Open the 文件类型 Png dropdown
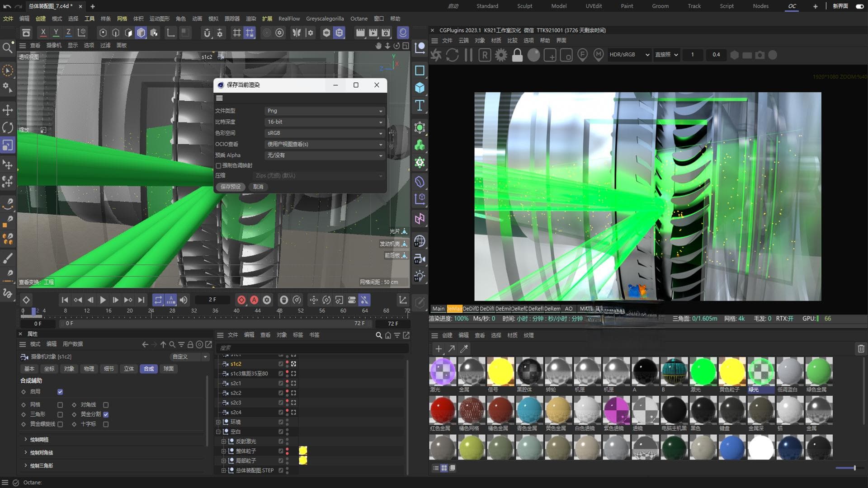868x488 pixels. tap(324, 111)
